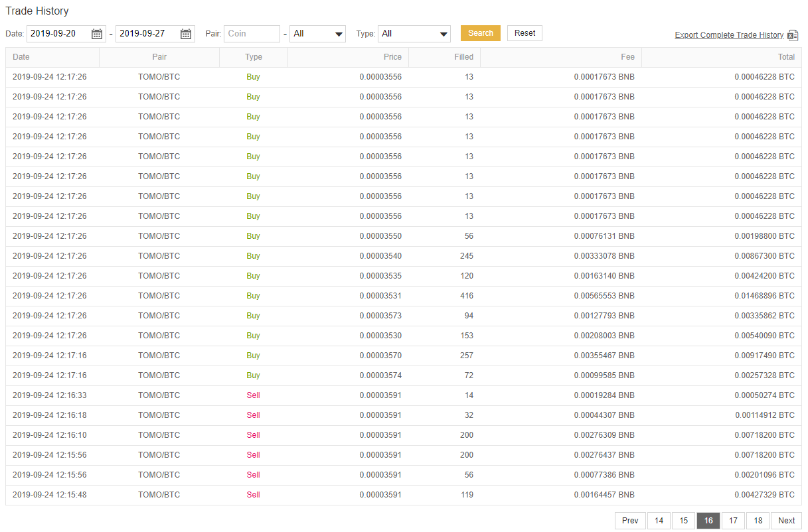Image resolution: width=808 pixels, height=532 pixels.
Task: Select price 0.00003570
Action: pos(380,356)
